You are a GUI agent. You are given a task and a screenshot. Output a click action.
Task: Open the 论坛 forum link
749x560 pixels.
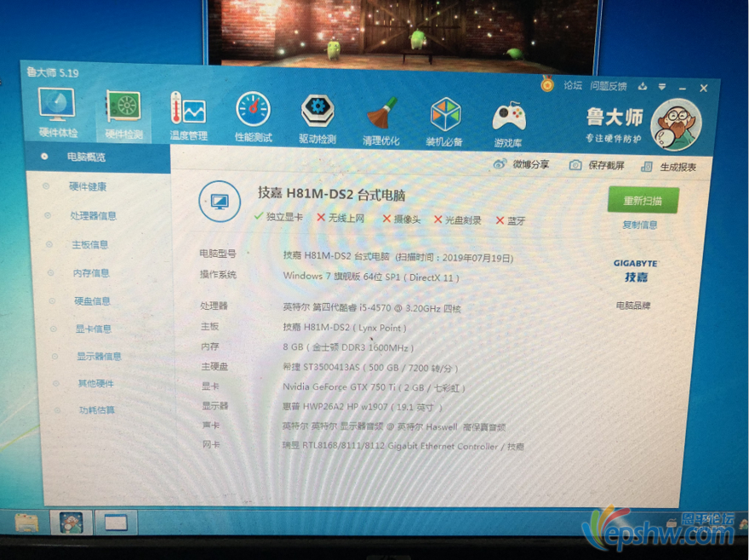pos(573,85)
